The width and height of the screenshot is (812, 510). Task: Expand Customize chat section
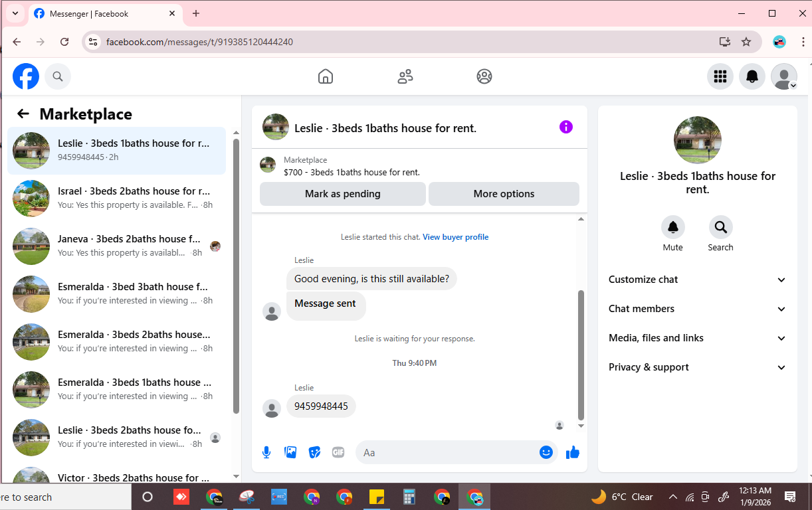click(x=697, y=280)
